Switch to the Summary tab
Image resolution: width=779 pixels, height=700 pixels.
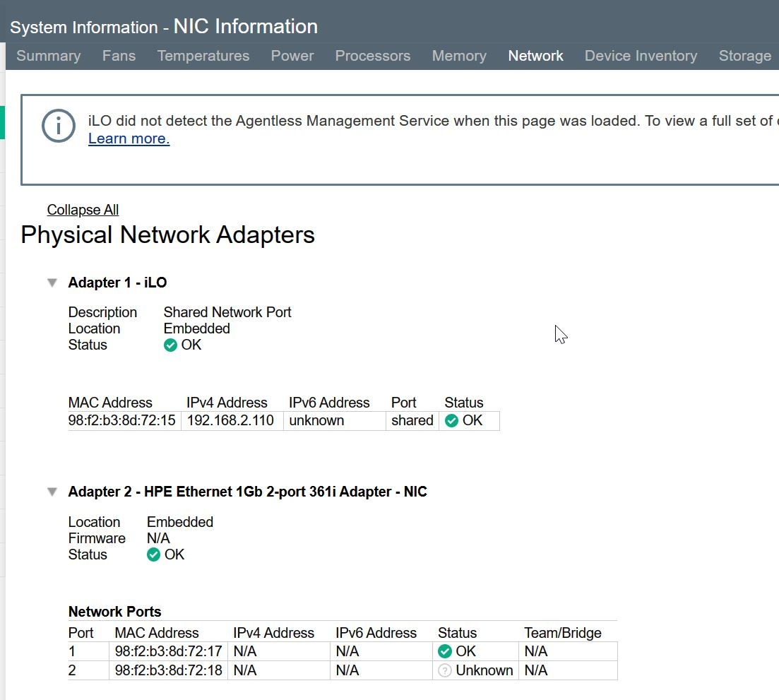(48, 56)
